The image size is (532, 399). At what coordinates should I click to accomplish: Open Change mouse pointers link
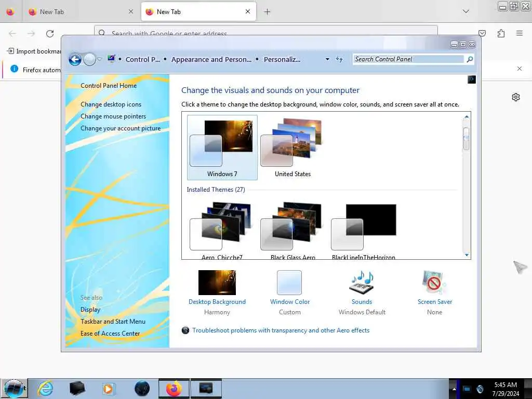pos(113,116)
